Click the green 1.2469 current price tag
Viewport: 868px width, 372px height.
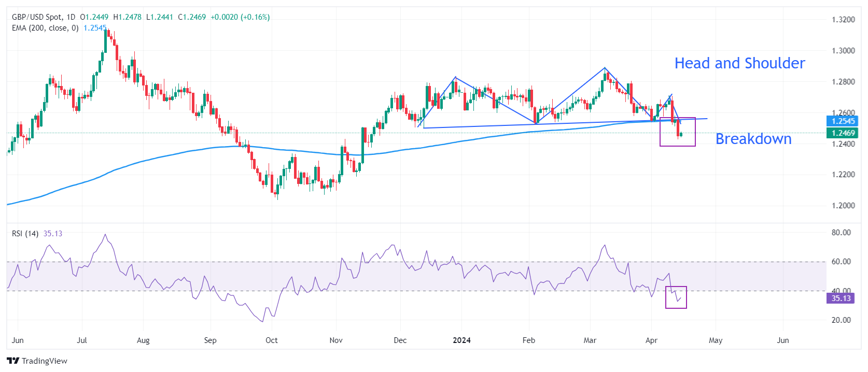(x=843, y=133)
